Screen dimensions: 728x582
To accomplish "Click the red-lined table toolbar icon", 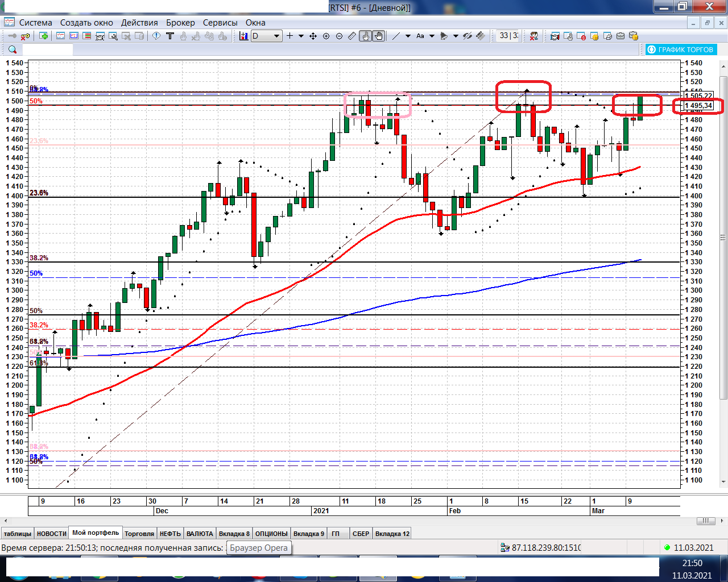I will coord(86,36).
